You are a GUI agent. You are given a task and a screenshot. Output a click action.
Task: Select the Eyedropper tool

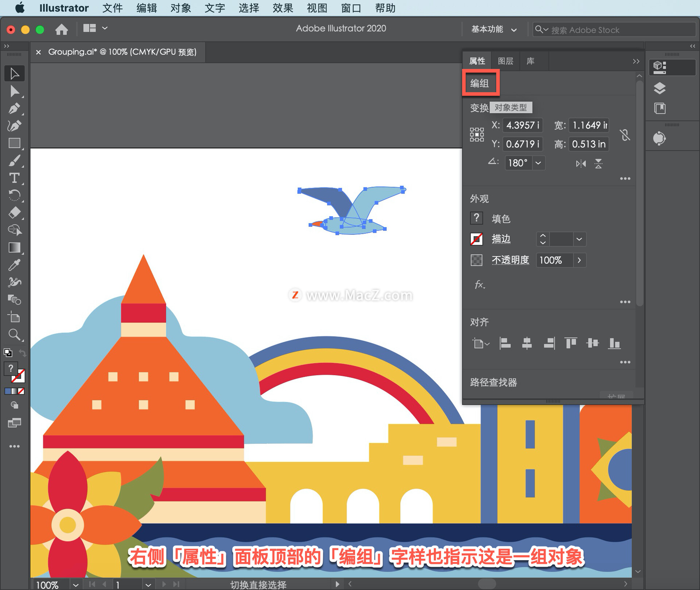[x=15, y=265]
